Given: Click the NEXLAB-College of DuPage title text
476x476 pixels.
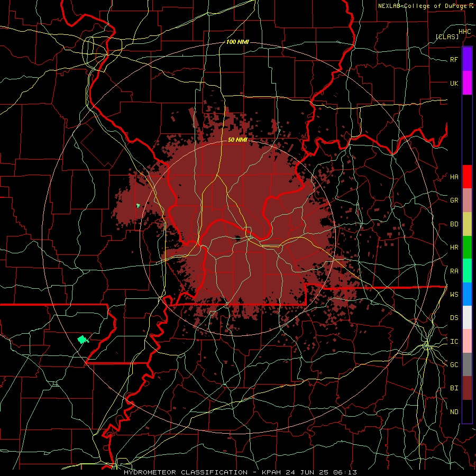Looking at the screenshot, I should click(x=424, y=6).
